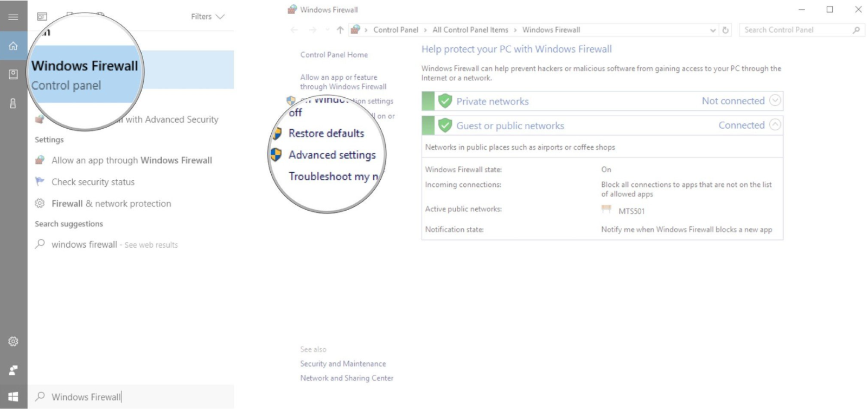Viewport: 868px width, 409px height.
Task: Open address bar history dropdown
Action: 713,30
